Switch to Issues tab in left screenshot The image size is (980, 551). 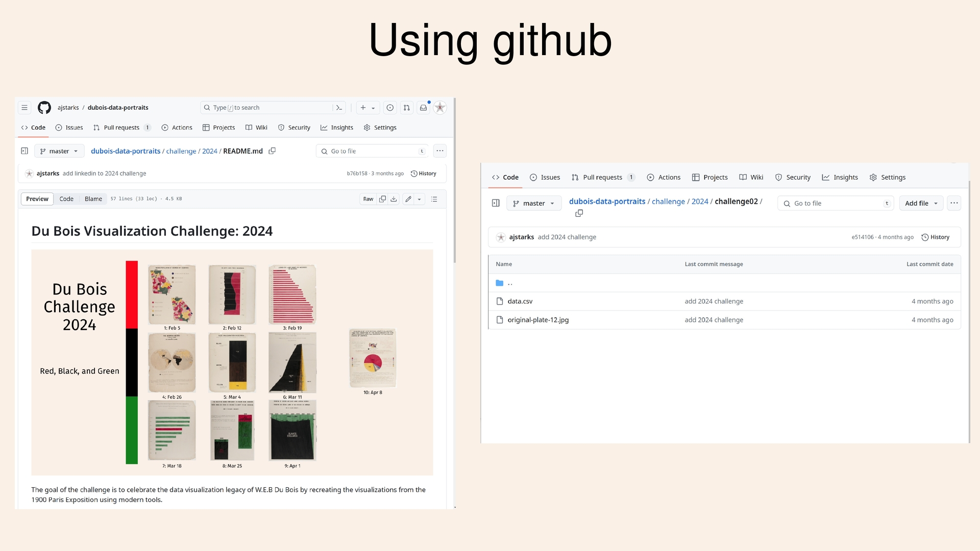tap(69, 128)
